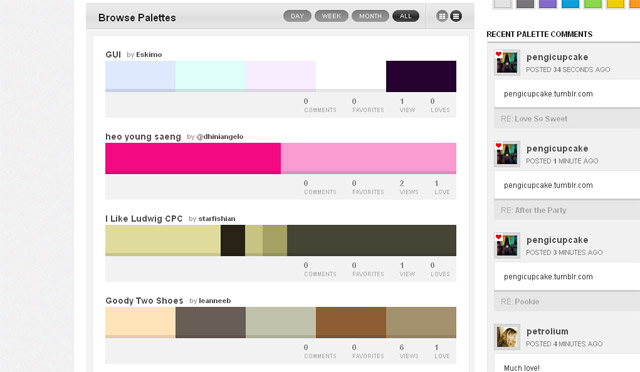Click 1 VIEW under GUI palette
Viewport: 640px width, 372px height.
(407, 105)
